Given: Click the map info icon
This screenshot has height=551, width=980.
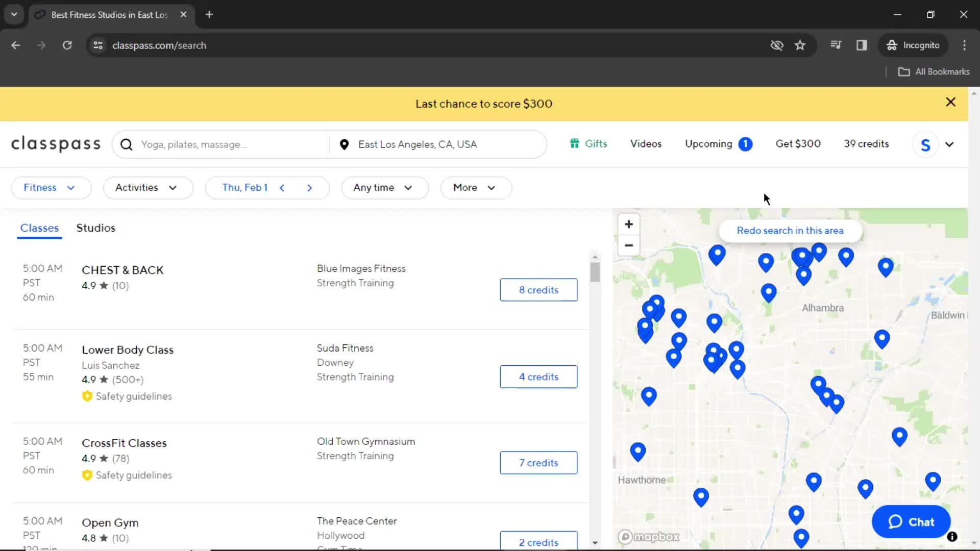Looking at the screenshot, I should (952, 537).
